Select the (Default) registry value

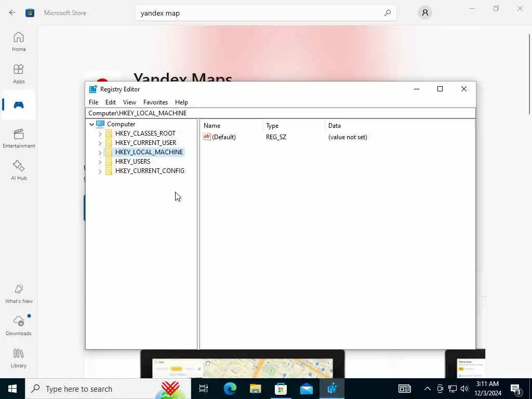[223, 137]
